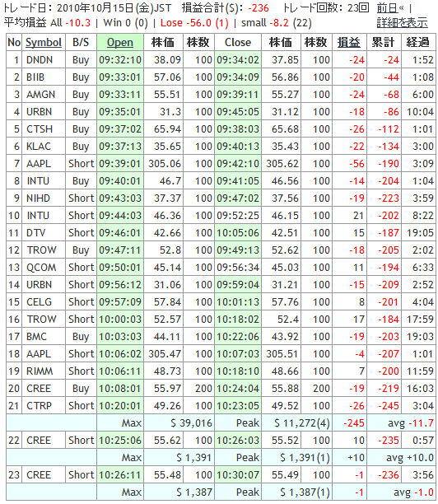Click the cumulative value -236 in row 23
438x504 pixels.
tap(389, 474)
